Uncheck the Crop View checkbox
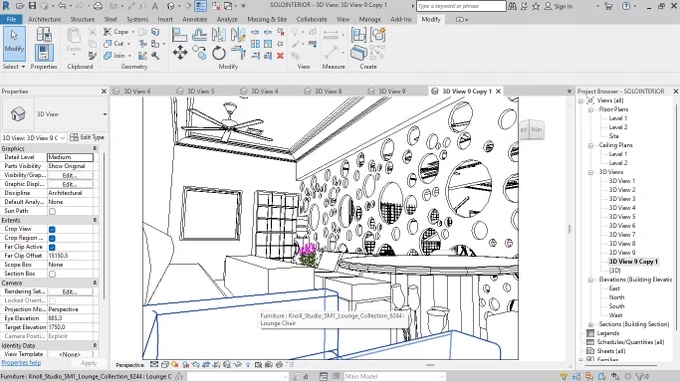680x382 pixels. pos(52,229)
